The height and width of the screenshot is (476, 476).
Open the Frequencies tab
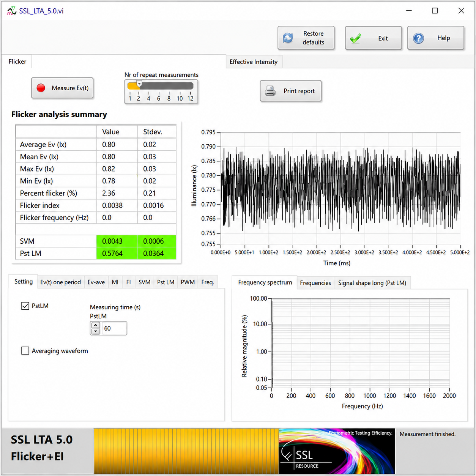point(315,283)
